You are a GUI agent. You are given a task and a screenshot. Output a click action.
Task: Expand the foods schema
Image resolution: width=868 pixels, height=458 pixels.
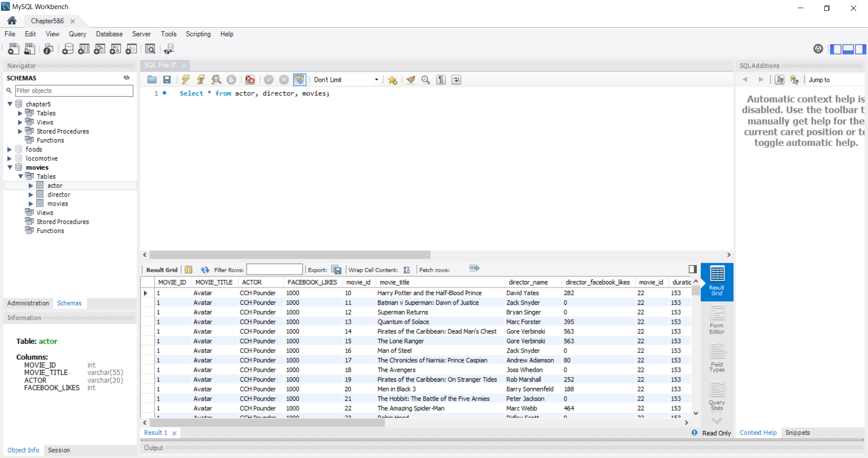point(9,149)
